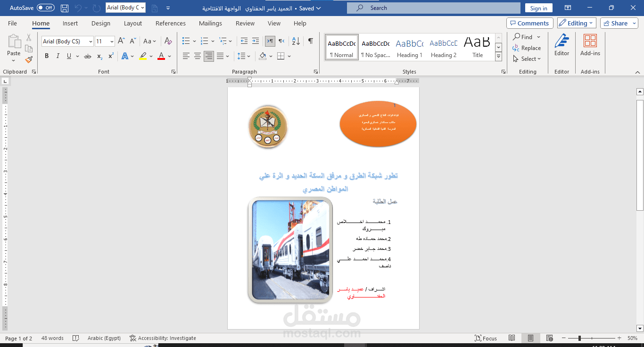Screen dimensions: 644x347
Task: Switch to the Layout tab
Action: coord(133,23)
